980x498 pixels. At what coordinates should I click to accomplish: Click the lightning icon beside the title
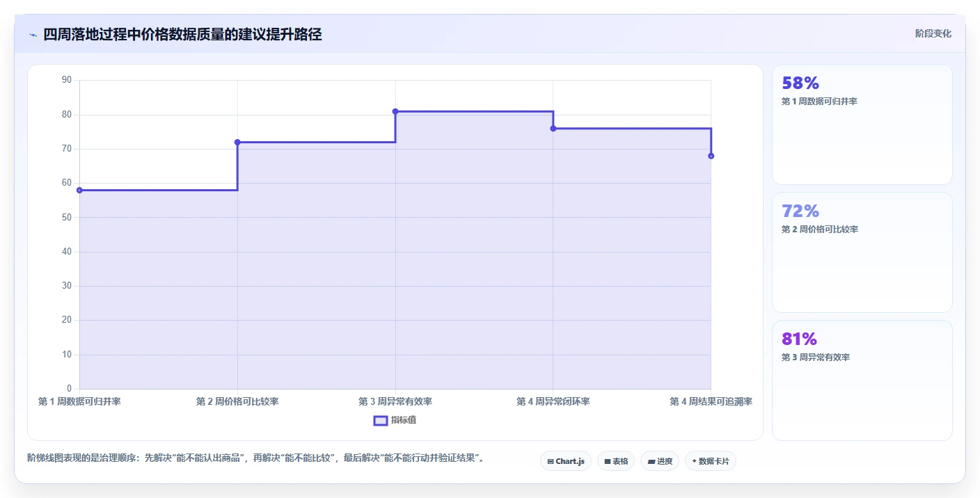(33, 35)
